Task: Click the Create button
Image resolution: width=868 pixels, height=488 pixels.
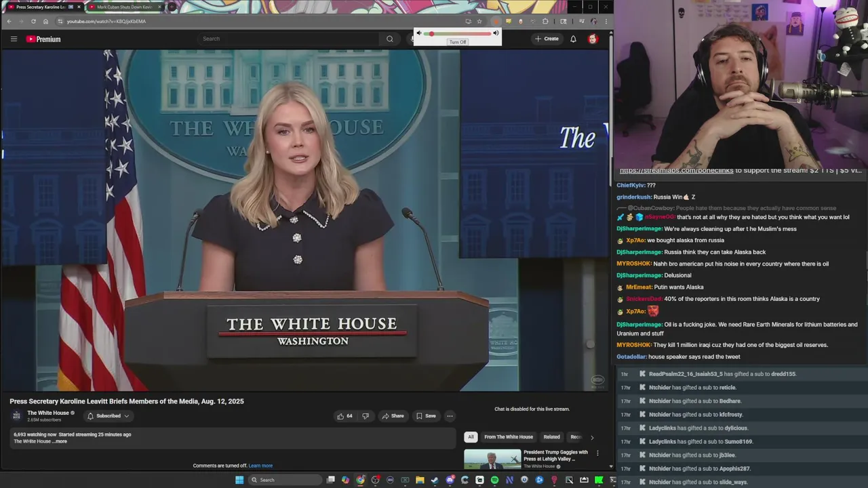Action: click(547, 39)
